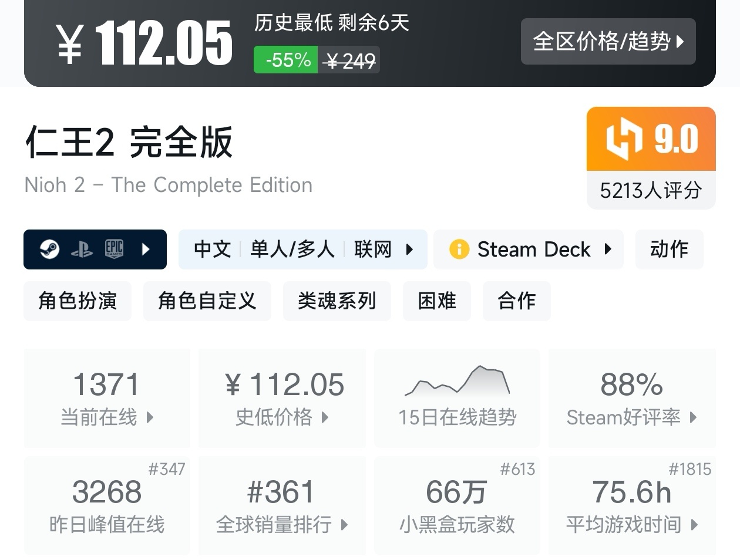740x560 pixels.
Task: Click the 75.6h playtime value
Action: 632,492
